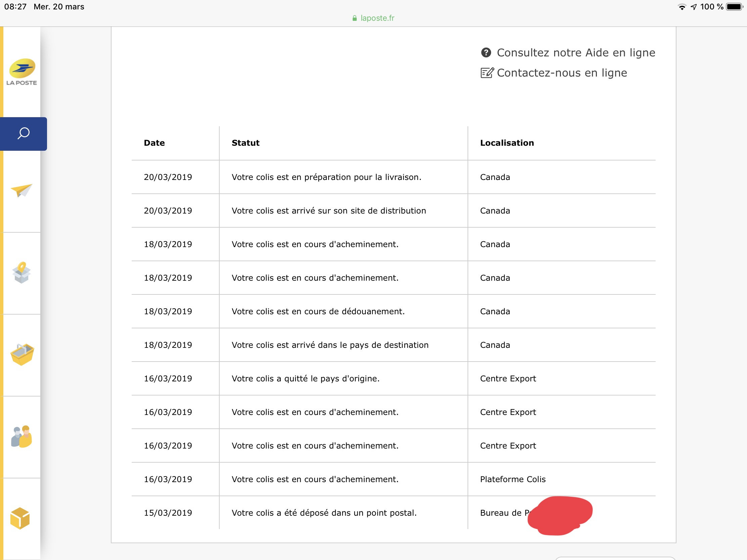
Task: Click the pencil contact form icon
Action: coord(487,73)
